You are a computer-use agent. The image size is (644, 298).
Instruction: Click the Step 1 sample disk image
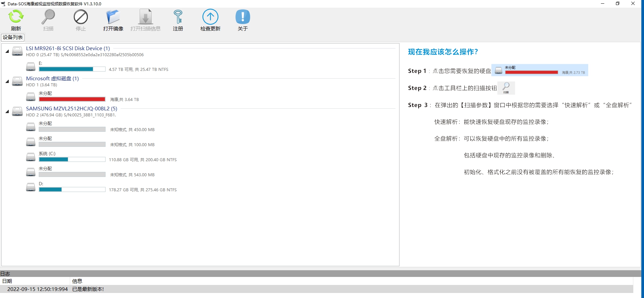pos(539,70)
